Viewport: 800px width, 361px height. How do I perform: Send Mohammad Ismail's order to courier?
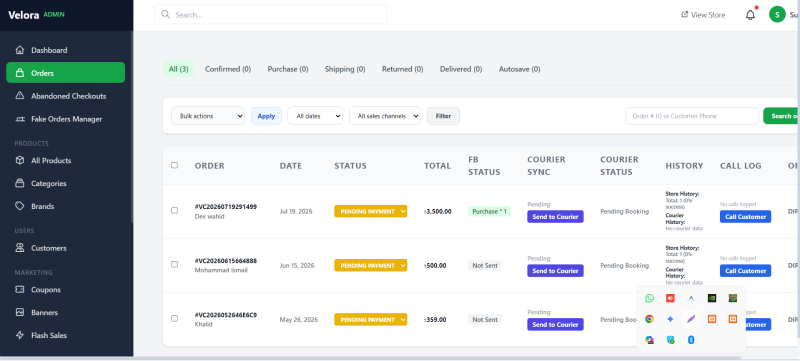555,271
